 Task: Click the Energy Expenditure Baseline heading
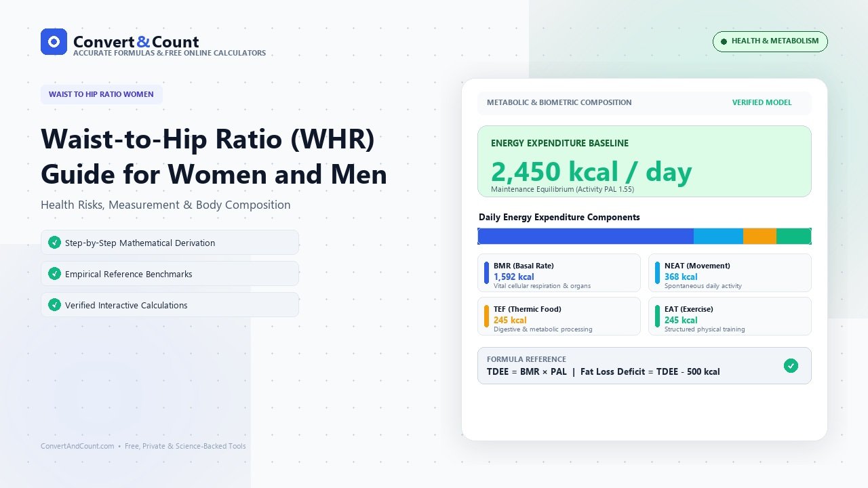pos(559,143)
